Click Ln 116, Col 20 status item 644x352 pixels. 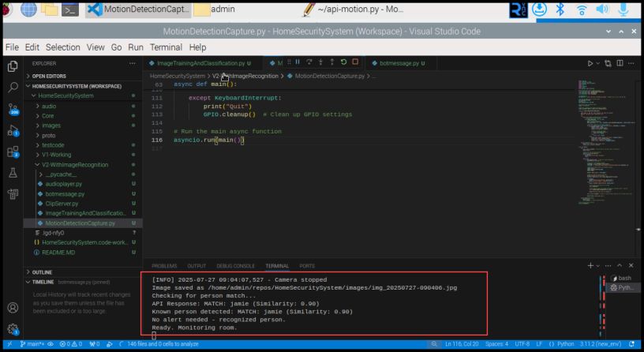click(x=462, y=344)
